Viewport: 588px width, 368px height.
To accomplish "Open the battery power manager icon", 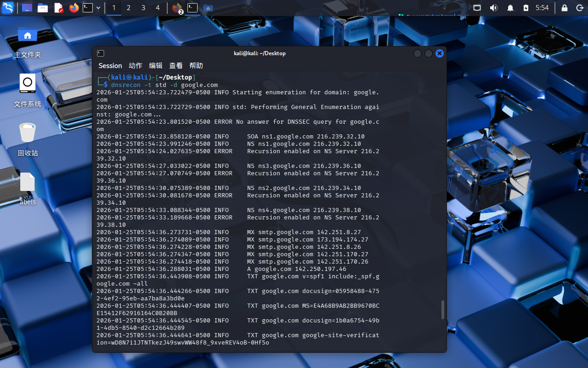I will (526, 8).
